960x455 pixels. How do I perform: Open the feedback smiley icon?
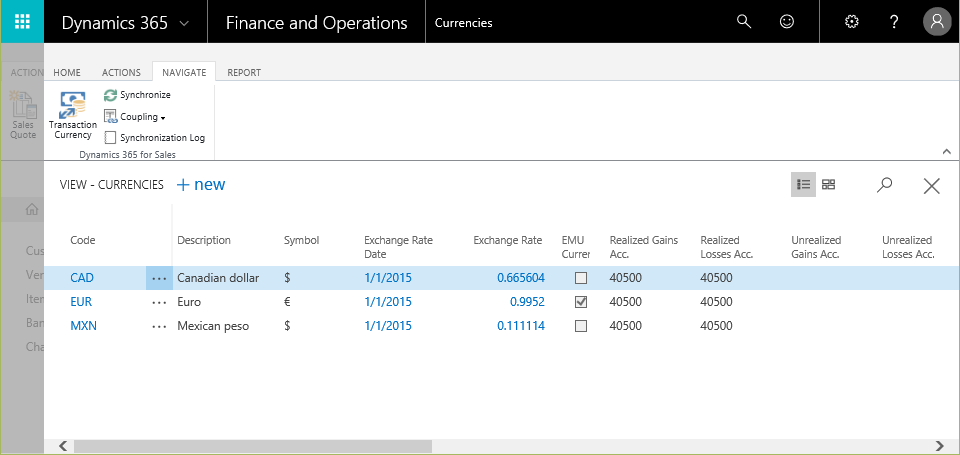[x=787, y=22]
